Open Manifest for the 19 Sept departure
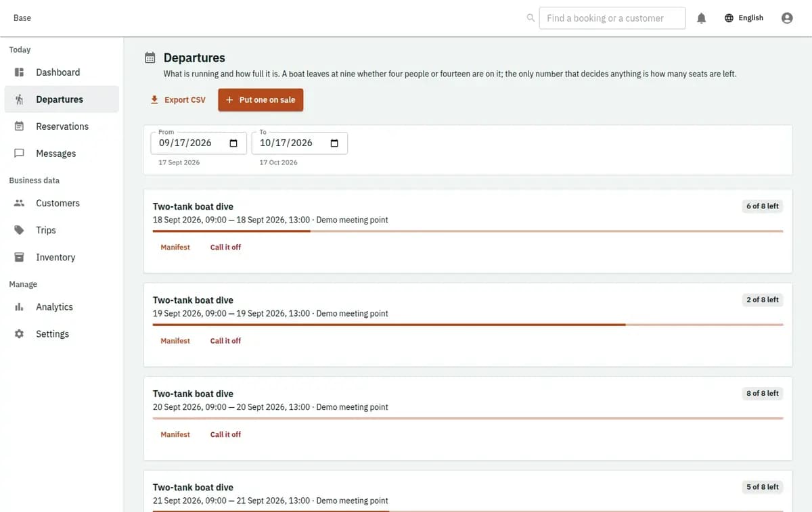 click(175, 341)
